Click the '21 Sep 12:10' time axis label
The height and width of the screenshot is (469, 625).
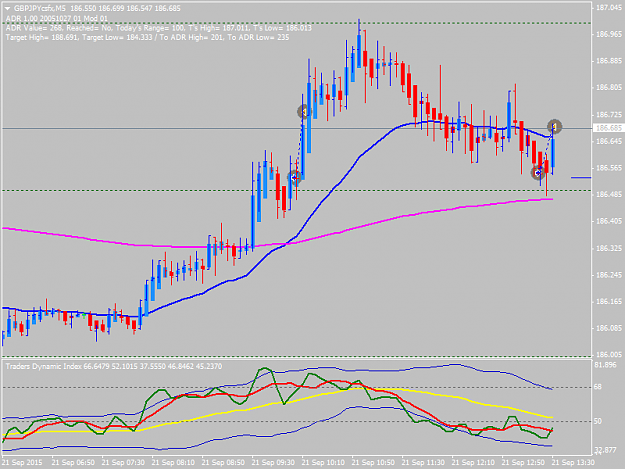point(473,463)
